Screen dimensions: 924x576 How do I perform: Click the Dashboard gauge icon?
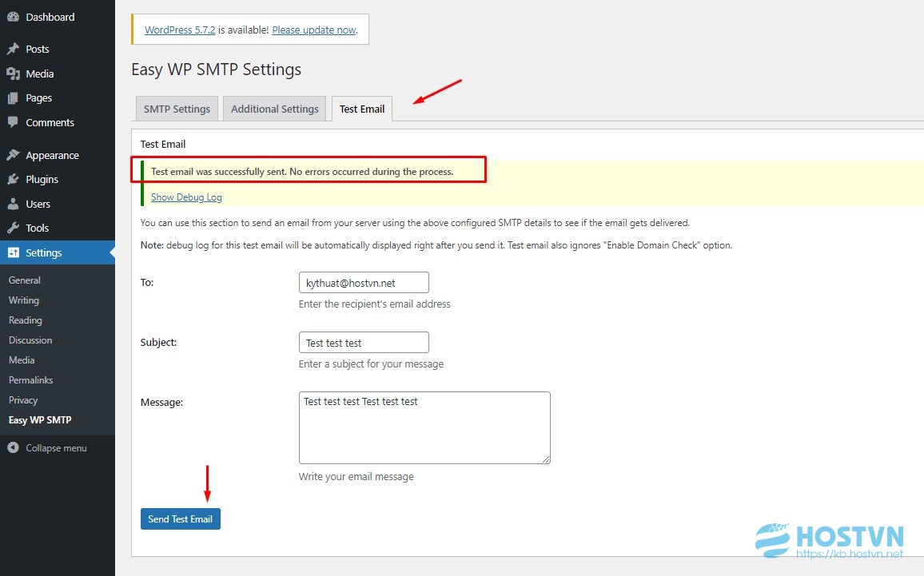click(x=13, y=17)
